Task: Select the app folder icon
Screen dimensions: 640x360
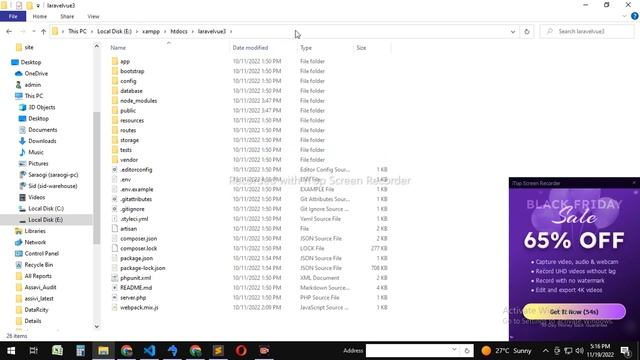Action: click(x=115, y=61)
